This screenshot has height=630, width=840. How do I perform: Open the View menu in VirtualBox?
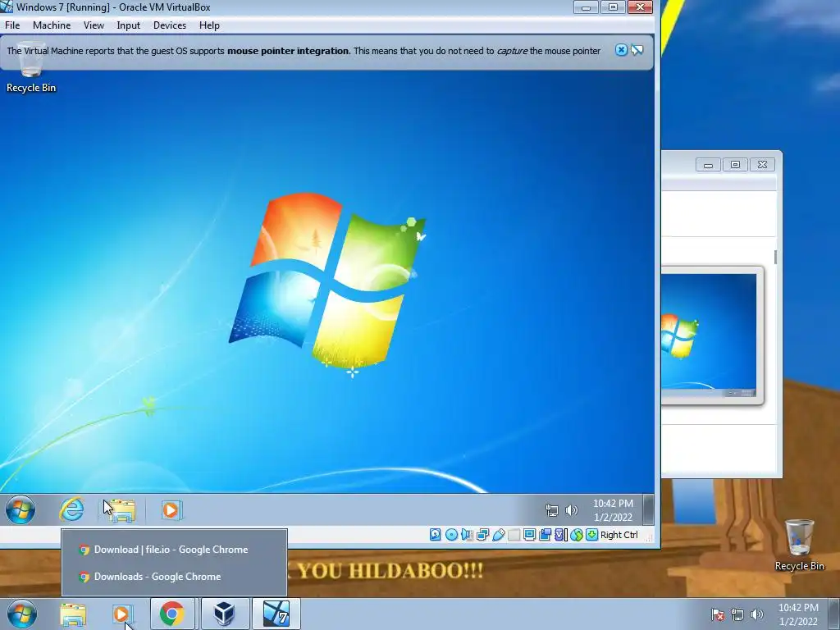pos(94,25)
